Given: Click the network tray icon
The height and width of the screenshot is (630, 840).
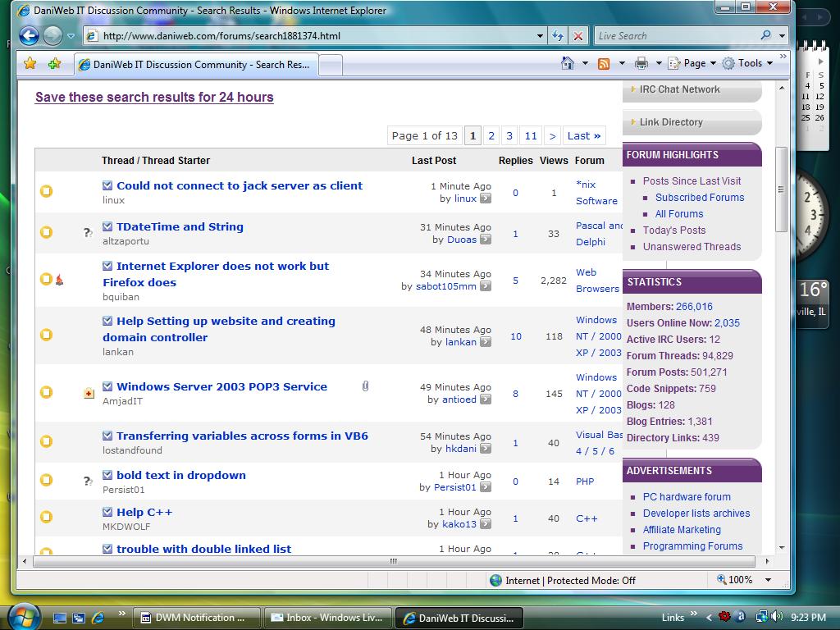Looking at the screenshot, I should pyautogui.click(x=761, y=617).
